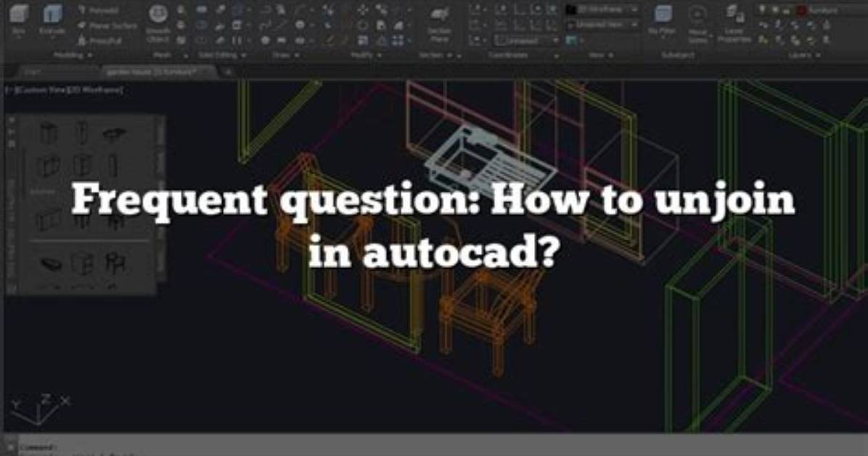Select the Extrude tool
868x456 pixels.
pyautogui.click(x=52, y=20)
